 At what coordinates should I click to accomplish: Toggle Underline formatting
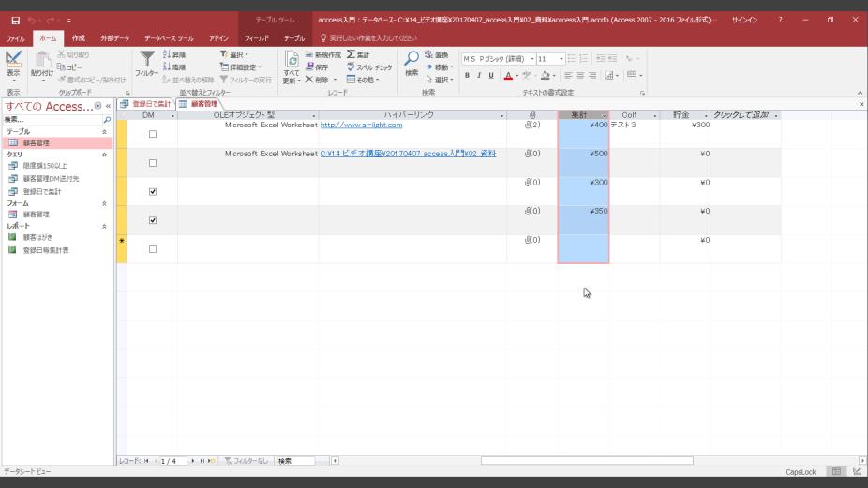pyautogui.click(x=491, y=75)
